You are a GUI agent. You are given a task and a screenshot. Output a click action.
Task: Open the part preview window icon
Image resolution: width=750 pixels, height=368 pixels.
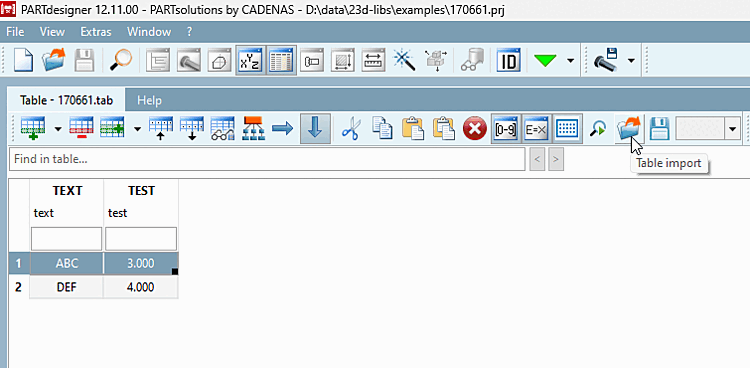point(311,61)
